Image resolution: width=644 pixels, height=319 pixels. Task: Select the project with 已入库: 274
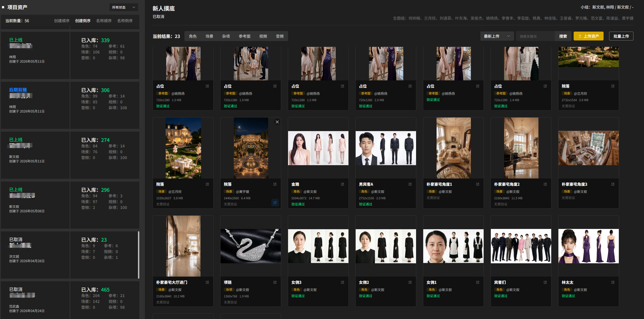tap(70, 155)
